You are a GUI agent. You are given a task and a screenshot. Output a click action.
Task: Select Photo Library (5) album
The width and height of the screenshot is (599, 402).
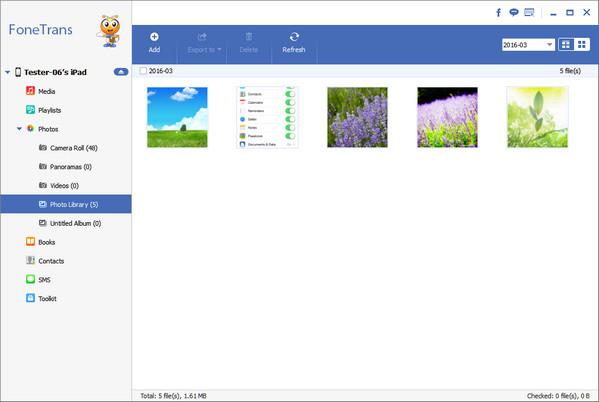(x=66, y=204)
